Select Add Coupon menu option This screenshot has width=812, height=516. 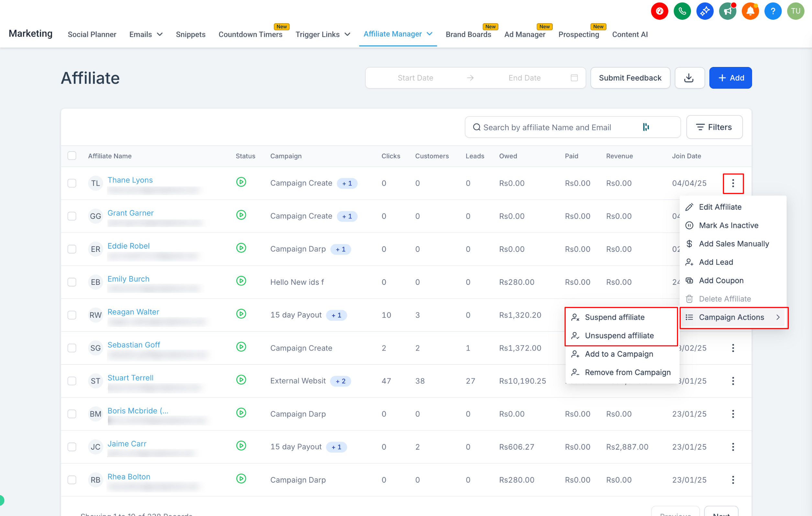point(721,281)
